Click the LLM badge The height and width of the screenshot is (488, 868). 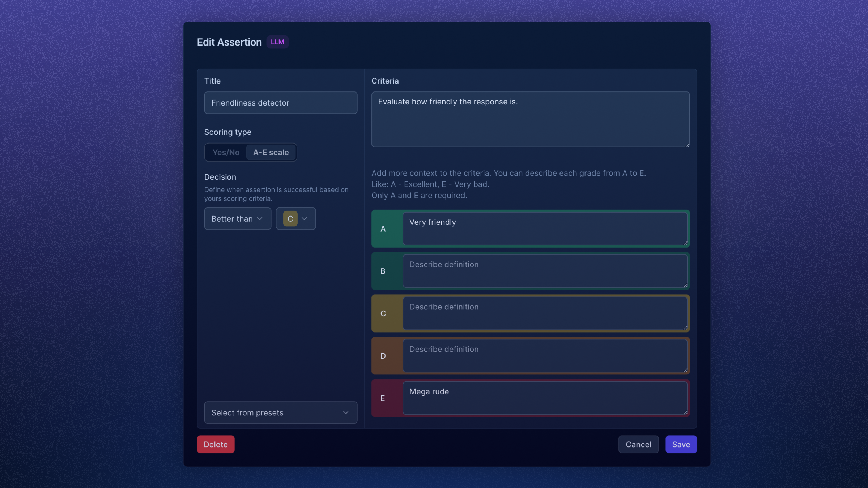coord(277,42)
